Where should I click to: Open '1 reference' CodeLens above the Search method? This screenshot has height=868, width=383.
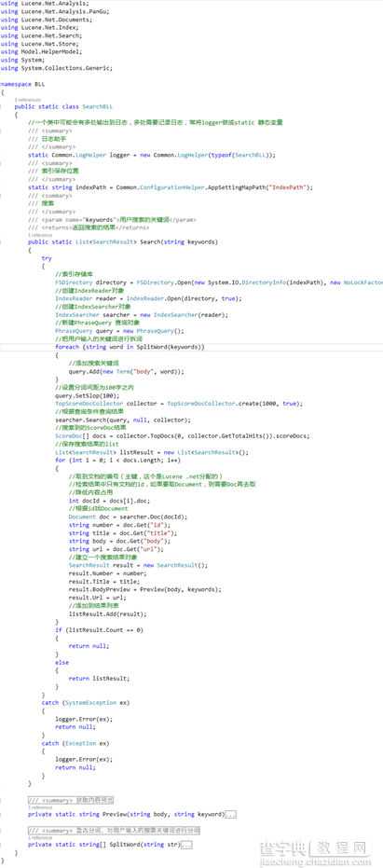[40, 235]
